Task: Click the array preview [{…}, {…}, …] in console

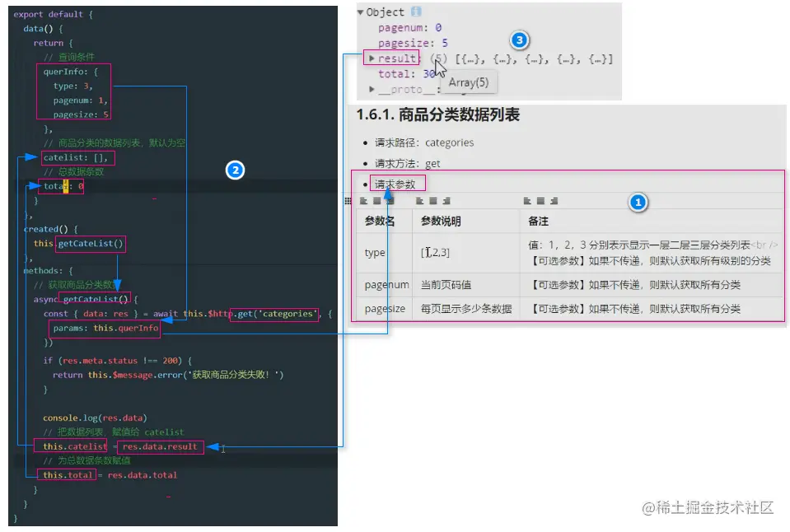Action: point(534,59)
